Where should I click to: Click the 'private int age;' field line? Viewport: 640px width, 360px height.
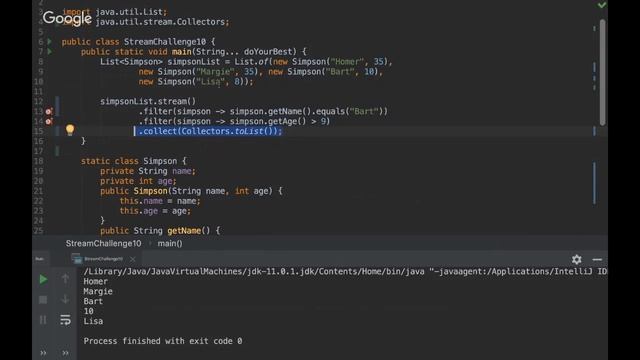coord(138,181)
